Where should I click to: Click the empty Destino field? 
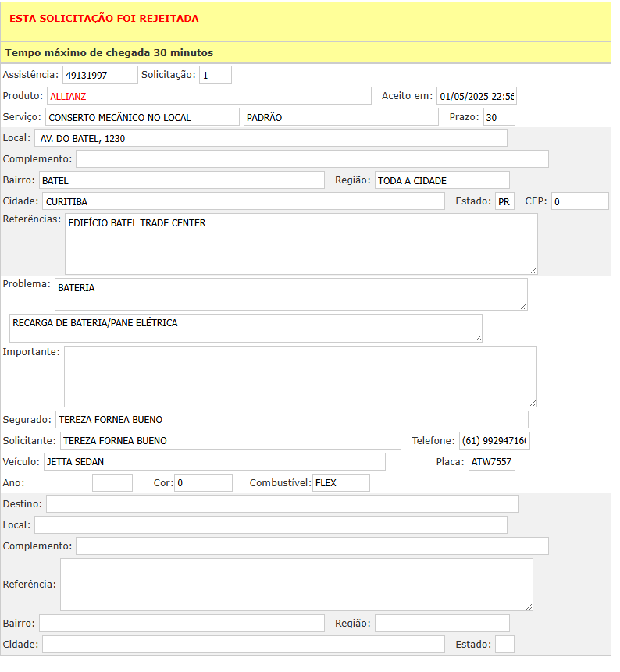[x=282, y=503]
